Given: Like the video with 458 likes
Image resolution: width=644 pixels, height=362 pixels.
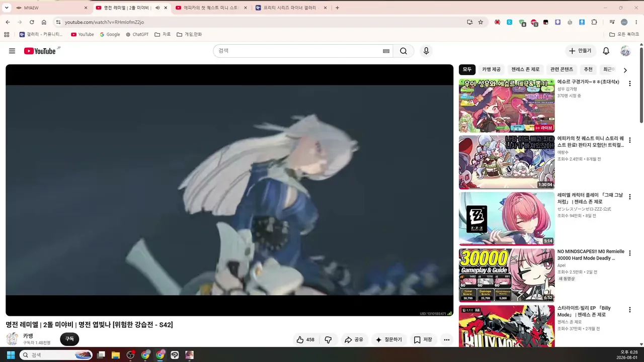Looking at the screenshot, I should [305, 340].
